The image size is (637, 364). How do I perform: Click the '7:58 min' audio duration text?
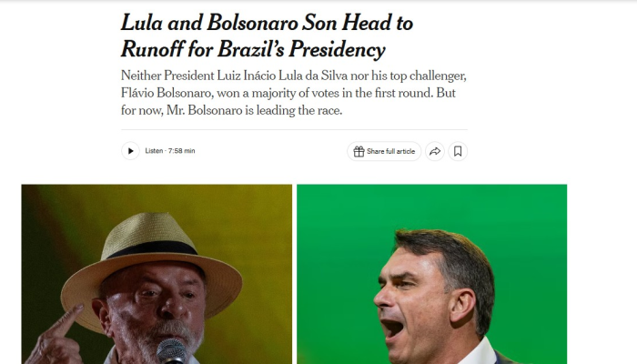(x=182, y=151)
